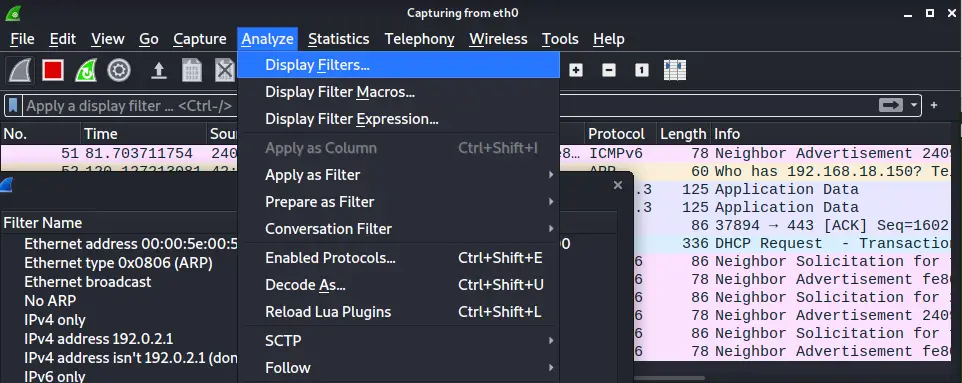Click the shark fin start capture icon
962x383 pixels.
20,71
